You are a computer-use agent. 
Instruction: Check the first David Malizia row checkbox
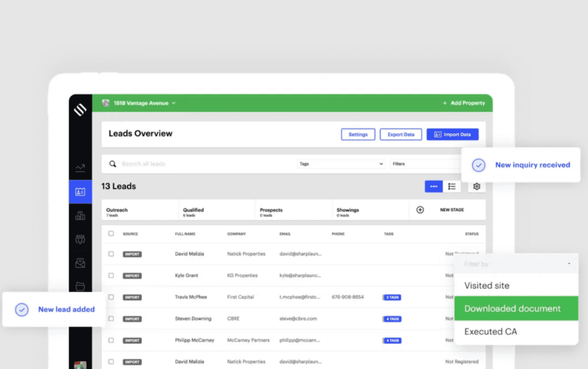(111, 254)
